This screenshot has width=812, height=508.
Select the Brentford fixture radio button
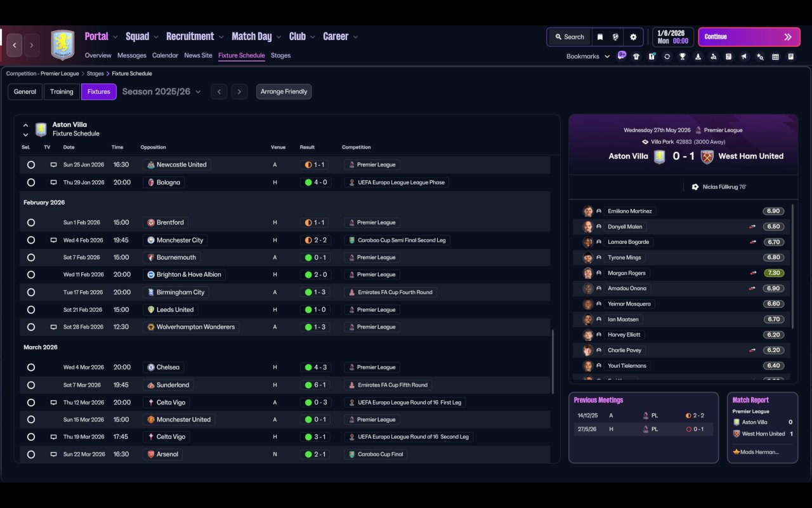[31, 223]
